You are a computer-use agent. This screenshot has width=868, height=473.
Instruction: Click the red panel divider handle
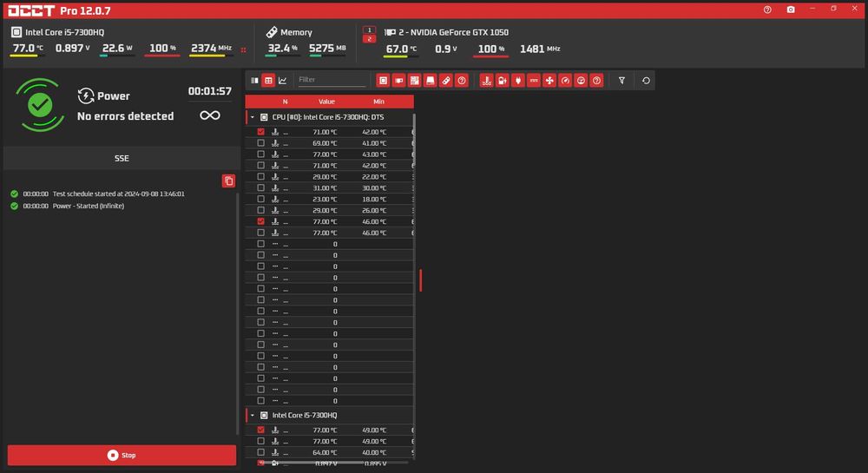tap(421, 280)
